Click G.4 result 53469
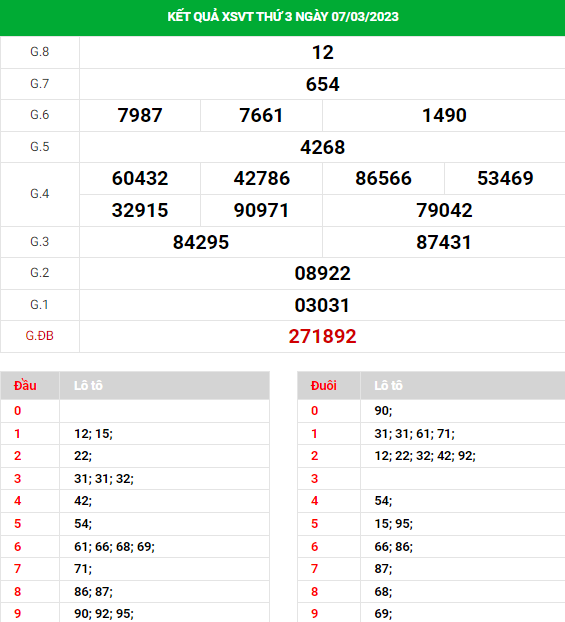 [x=505, y=178]
